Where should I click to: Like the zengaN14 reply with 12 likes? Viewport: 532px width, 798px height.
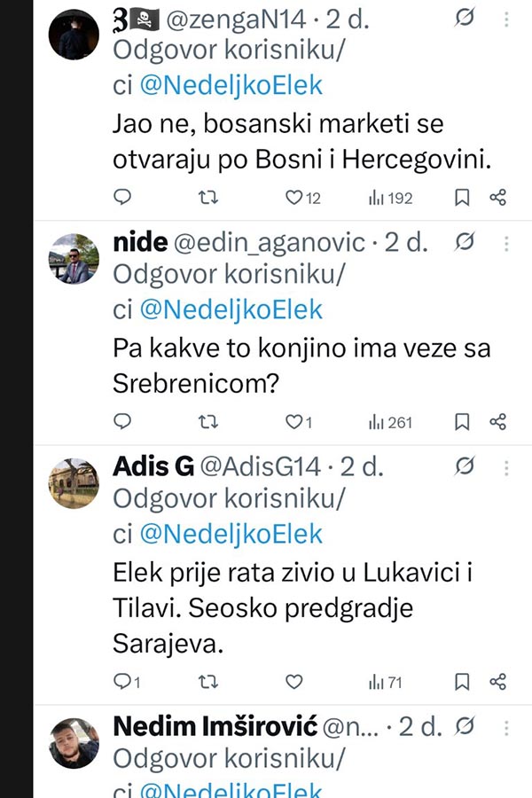(x=302, y=198)
